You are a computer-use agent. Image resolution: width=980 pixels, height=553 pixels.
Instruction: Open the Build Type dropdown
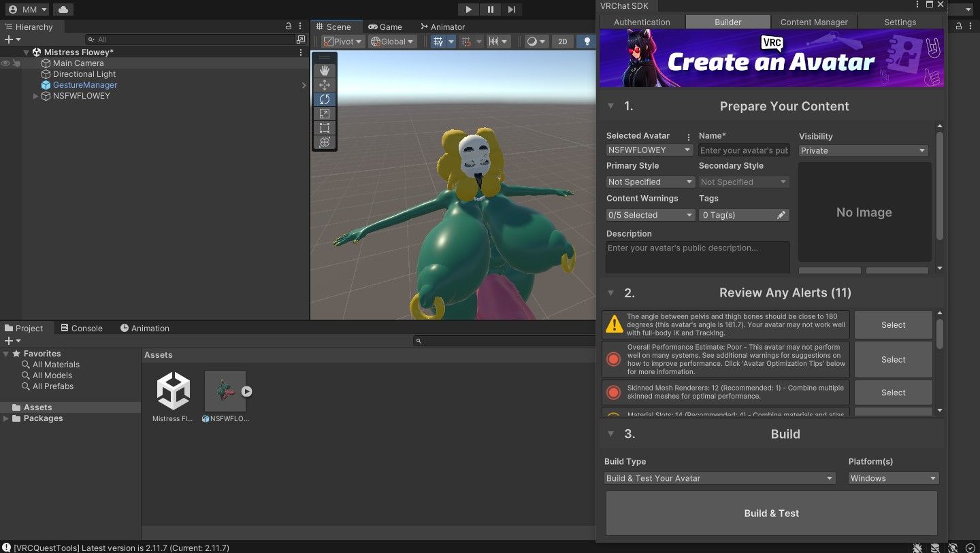point(720,478)
